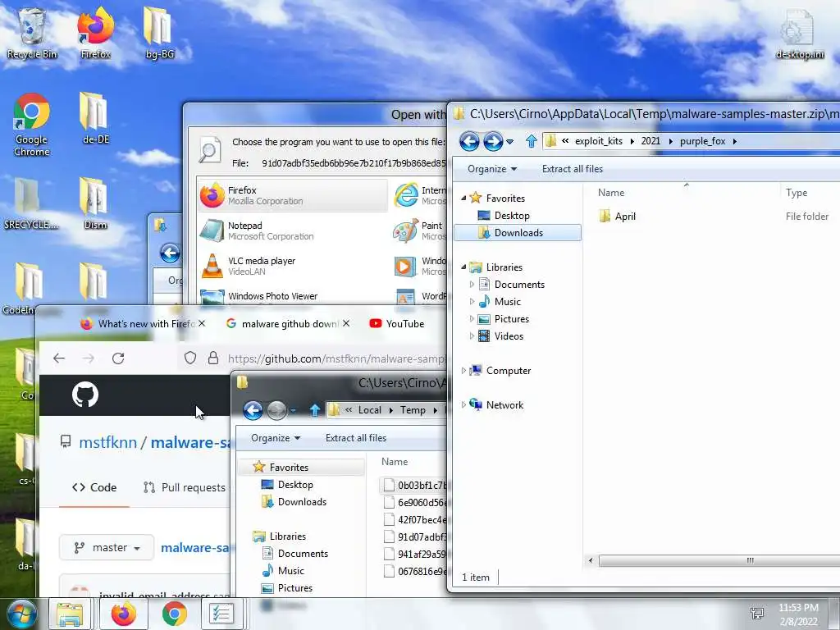Click the padlock site info icon in Firefox
Viewport: 840px width, 630px height.
point(213,358)
